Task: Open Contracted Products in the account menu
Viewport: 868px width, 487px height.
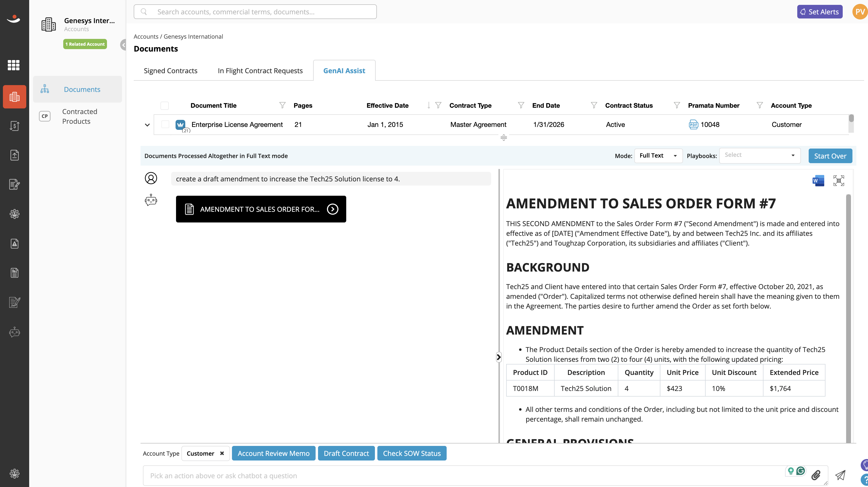Action: 78,116
